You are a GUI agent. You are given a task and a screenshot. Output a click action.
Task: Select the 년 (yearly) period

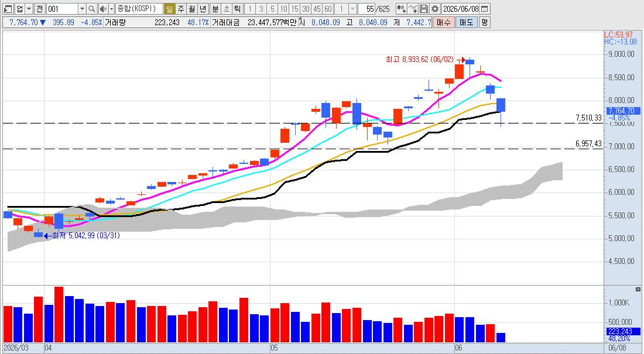[203, 9]
